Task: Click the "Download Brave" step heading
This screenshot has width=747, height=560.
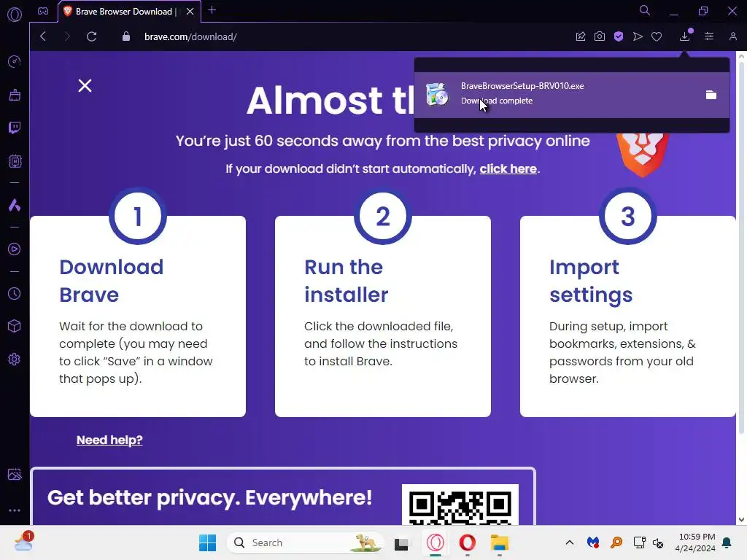Action: click(112, 281)
